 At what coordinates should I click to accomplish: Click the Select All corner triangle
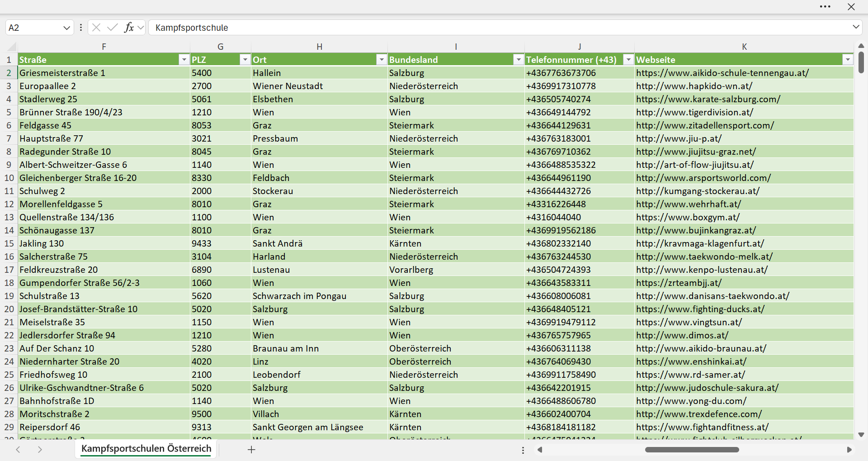[x=12, y=47]
